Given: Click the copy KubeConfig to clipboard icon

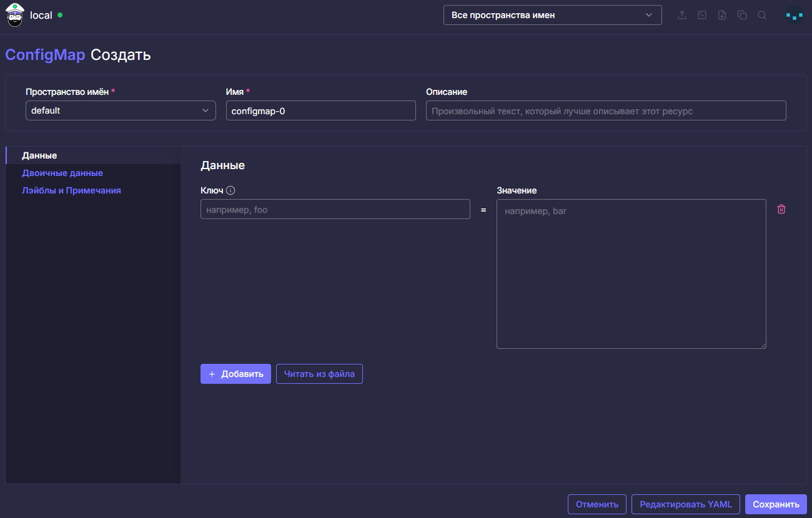Looking at the screenshot, I should point(742,15).
